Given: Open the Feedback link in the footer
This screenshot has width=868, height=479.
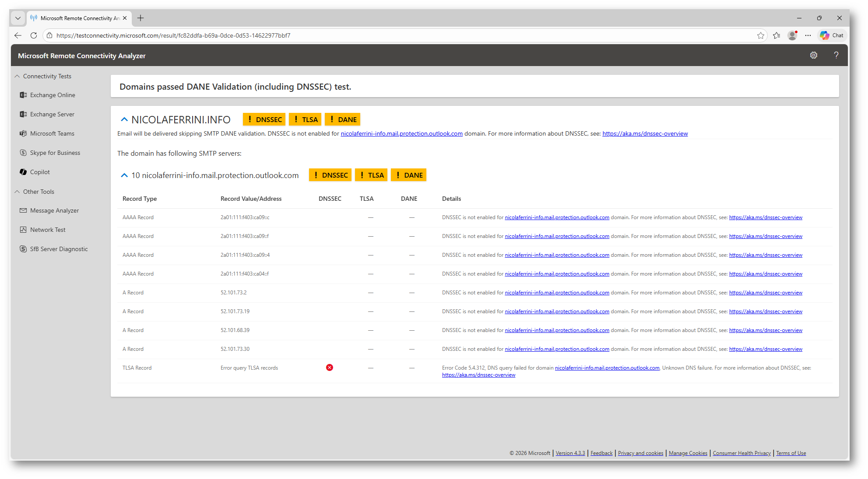Looking at the screenshot, I should click(601, 453).
